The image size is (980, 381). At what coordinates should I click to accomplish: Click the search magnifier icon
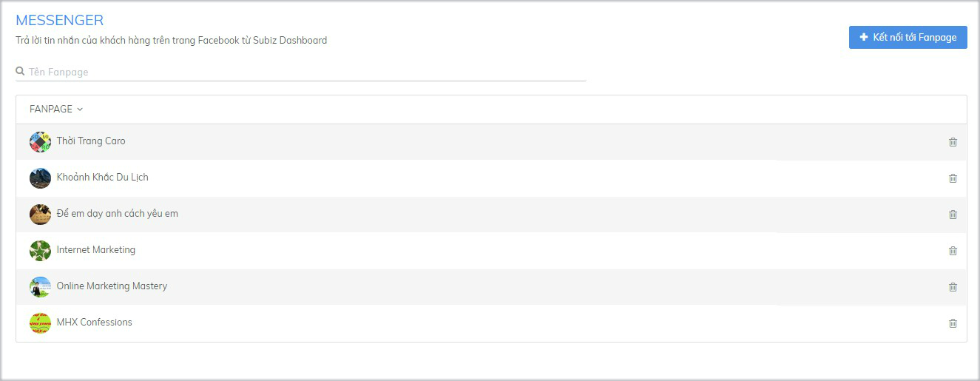click(x=21, y=72)
